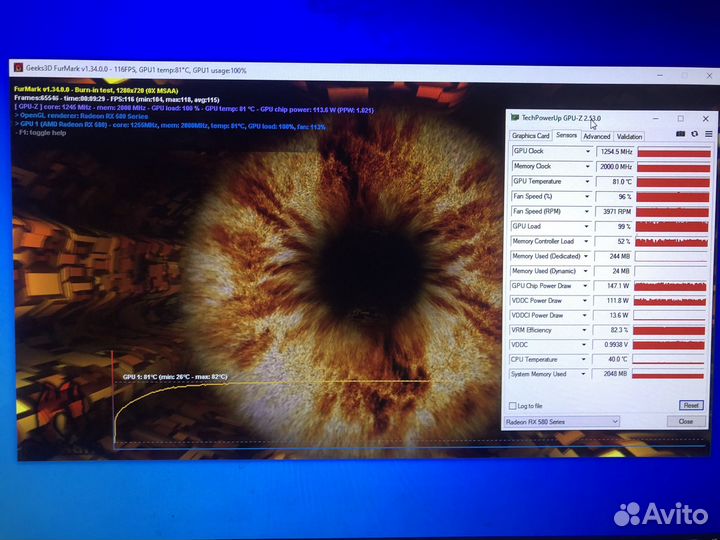Open the GPU Temperature sensor dropdown

pos(587,181)
